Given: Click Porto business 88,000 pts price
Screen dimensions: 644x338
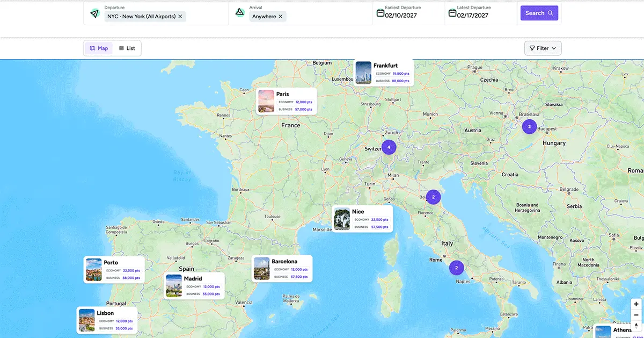Looking at the screenshot, I should 131,278.
